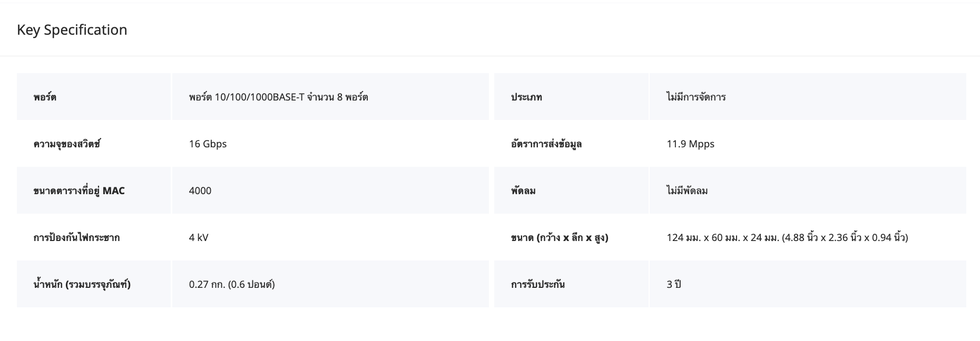Click the 3 ปี warranty value

click(674, 284)
